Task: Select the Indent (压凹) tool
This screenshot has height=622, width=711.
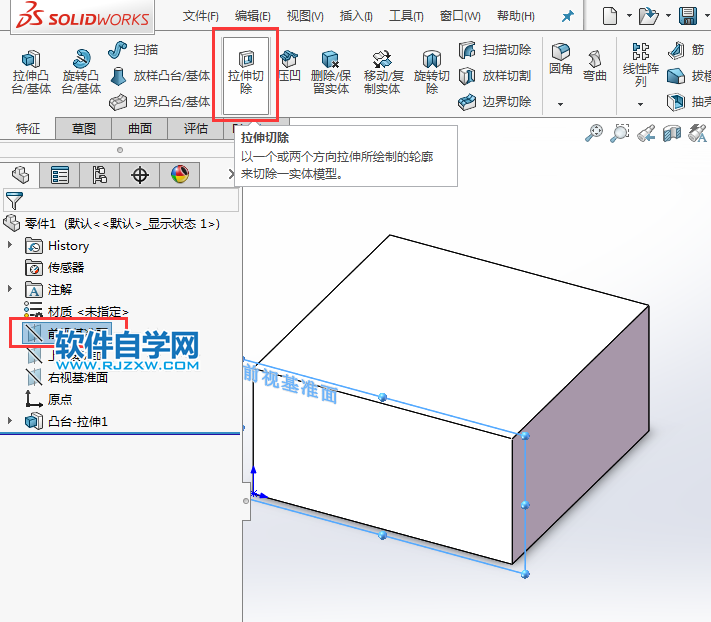Action: pyautogui.click(x=289, y=66)
